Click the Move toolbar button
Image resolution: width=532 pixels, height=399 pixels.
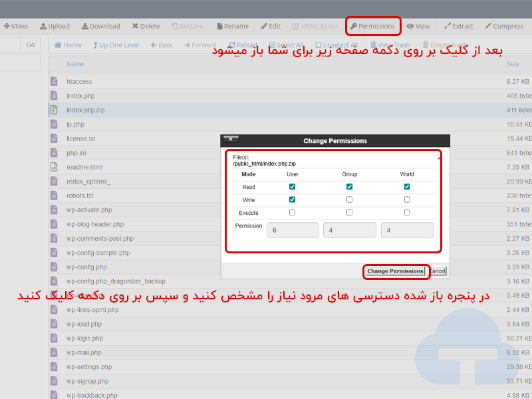15,26
